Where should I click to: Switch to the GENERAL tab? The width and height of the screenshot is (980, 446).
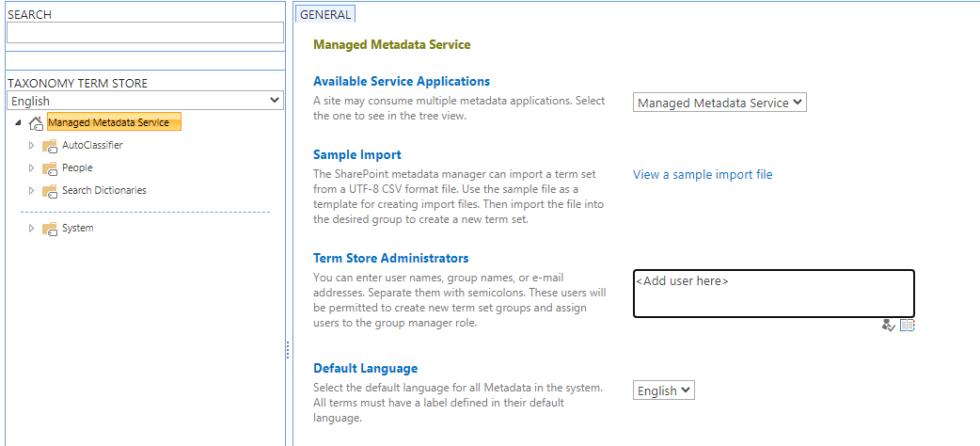[325, 14]
